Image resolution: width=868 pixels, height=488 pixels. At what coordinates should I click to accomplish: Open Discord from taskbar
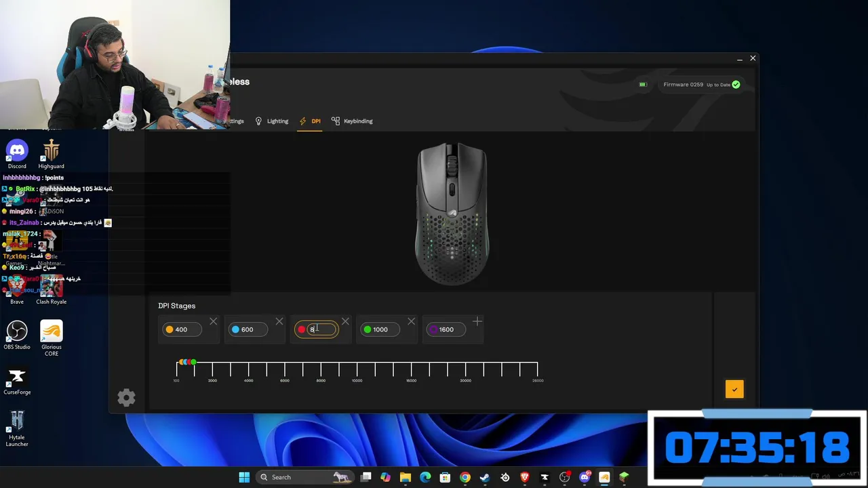(x=585, y=477)
